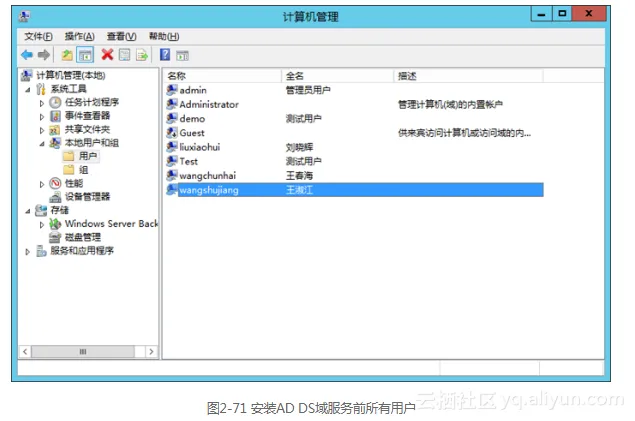
Task: Click the 性能 icon in tree
Action: (x=55, y=183)
